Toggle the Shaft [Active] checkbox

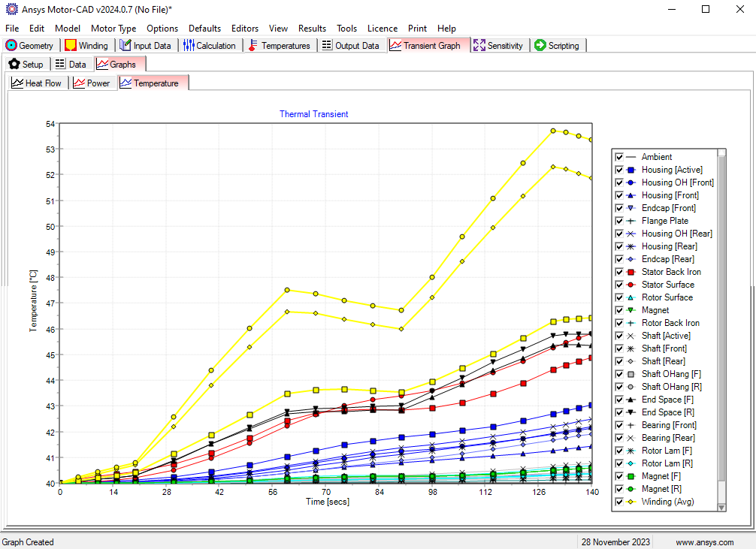(x=619, y=336)
